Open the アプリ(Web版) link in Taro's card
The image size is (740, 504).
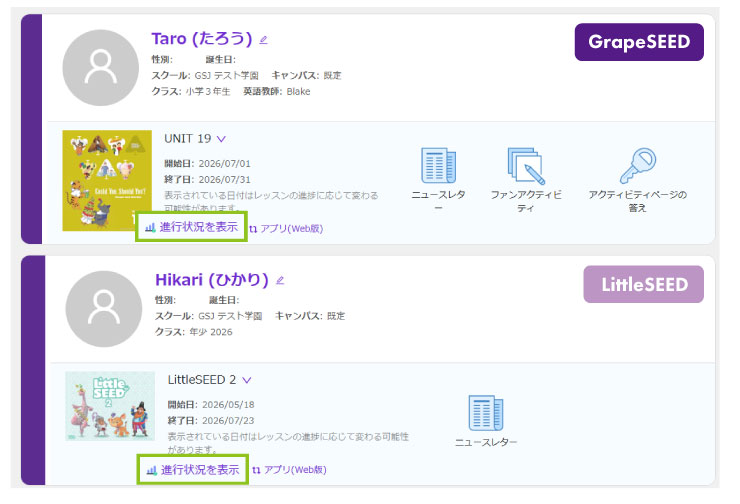pos(286,228)
